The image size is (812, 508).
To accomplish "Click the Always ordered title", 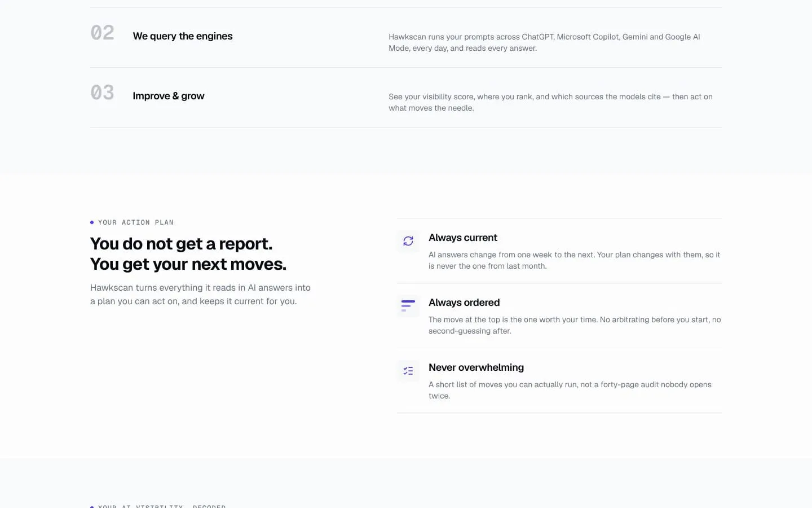I will (x=464, y=303).
